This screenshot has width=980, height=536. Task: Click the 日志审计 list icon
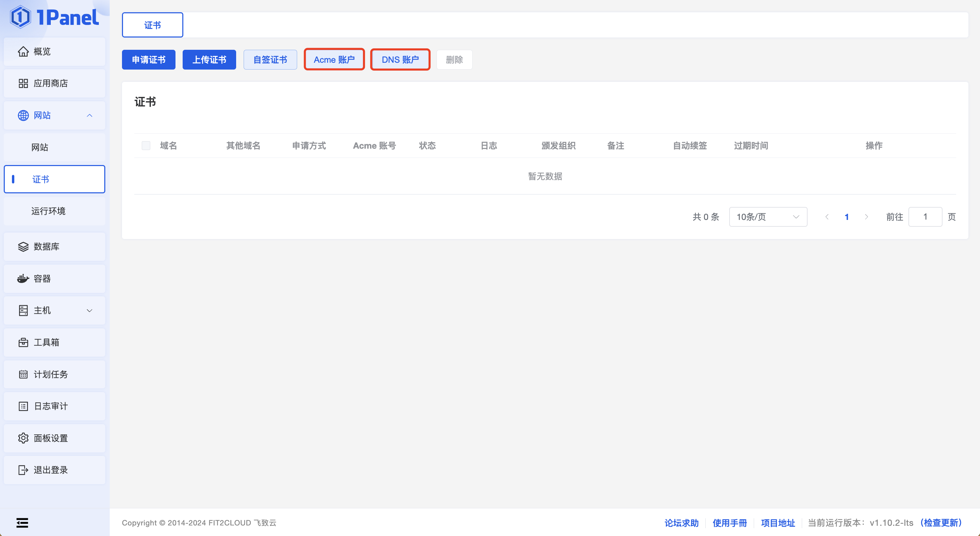coord(23,406)
